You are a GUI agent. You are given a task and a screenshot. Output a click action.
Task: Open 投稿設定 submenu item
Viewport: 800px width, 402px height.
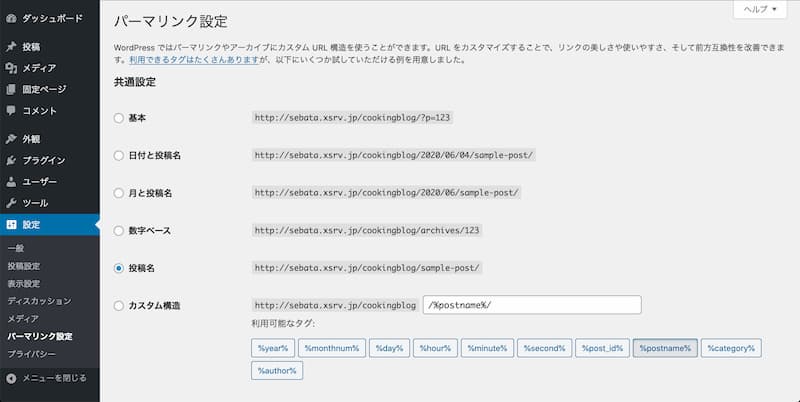coord(24,266)
